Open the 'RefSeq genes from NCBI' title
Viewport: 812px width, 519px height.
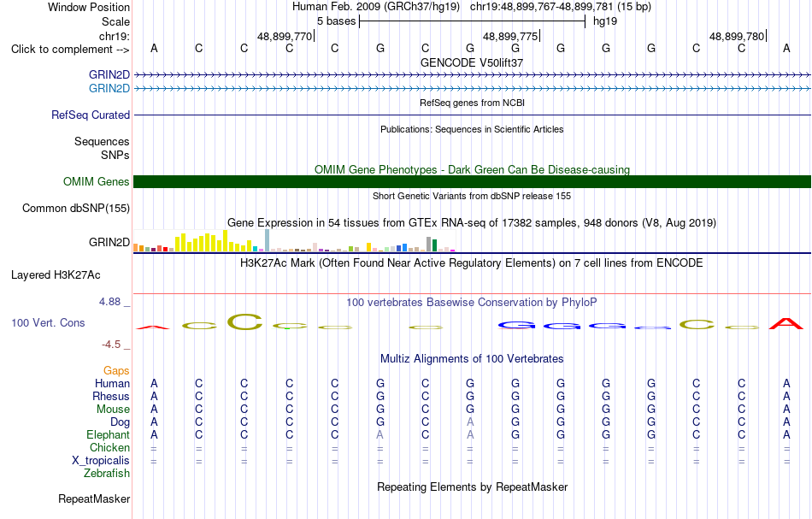coord(472,103)
